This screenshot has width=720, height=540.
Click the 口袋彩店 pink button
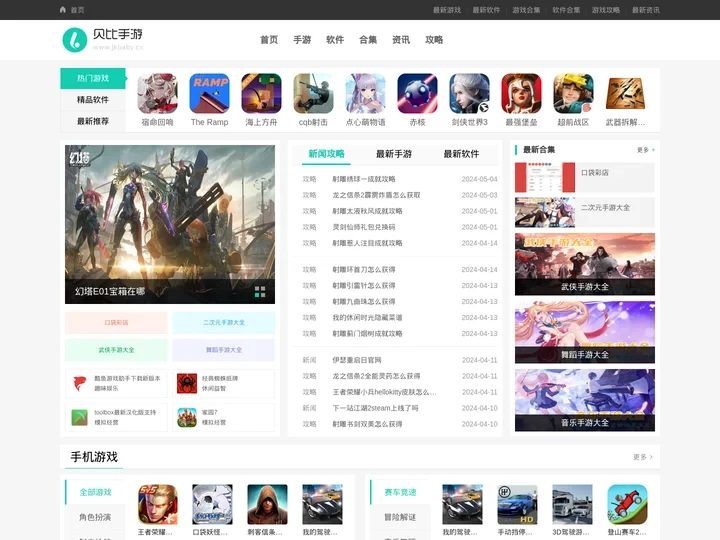point(116,323)
